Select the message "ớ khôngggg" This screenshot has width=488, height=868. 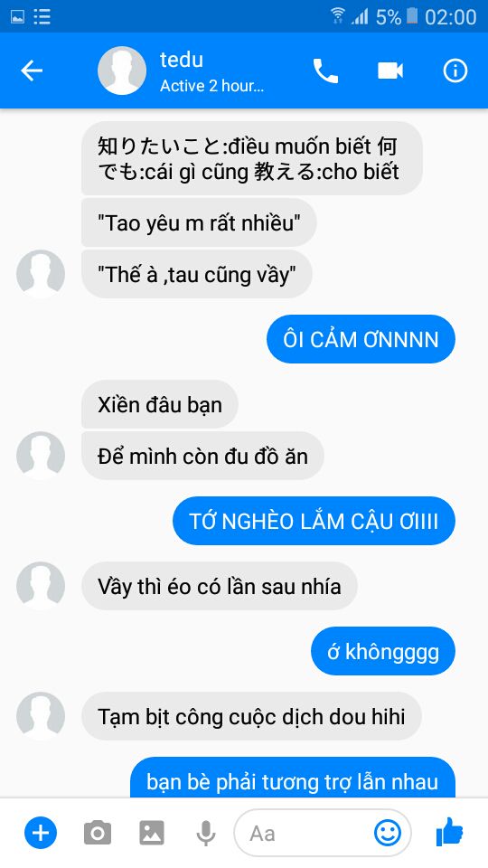pos(383,651)
